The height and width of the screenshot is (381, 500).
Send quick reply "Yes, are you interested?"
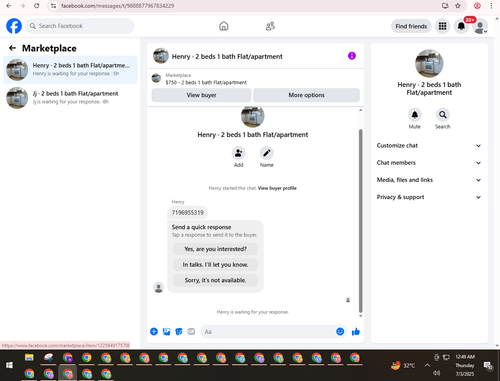215,249
